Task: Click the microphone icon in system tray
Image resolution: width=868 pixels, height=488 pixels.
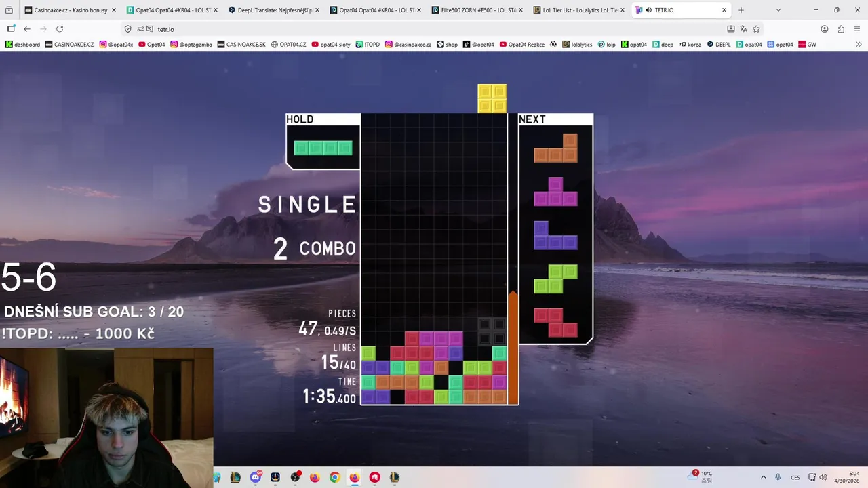Action: tap(778, 477)
